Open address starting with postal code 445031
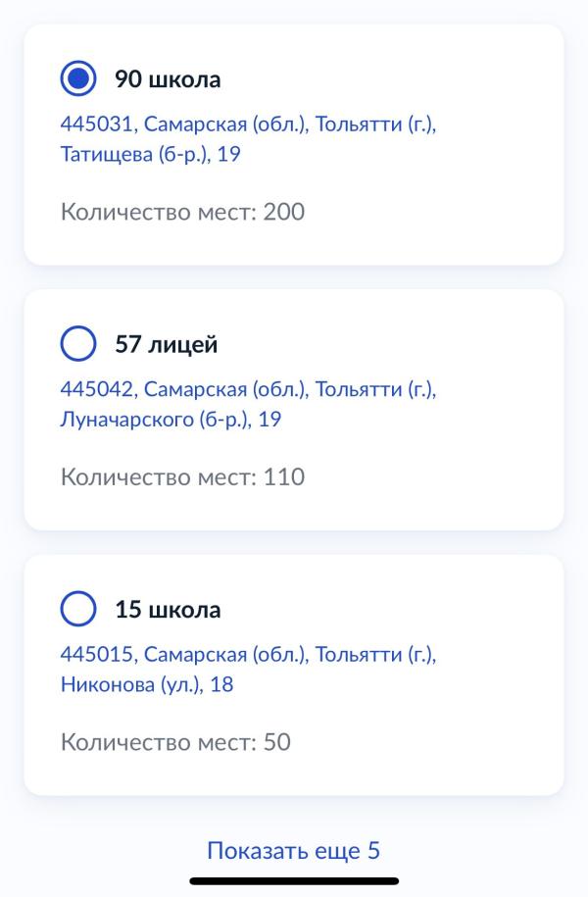Viewport: 588px width, 897px height. (248, 125)
